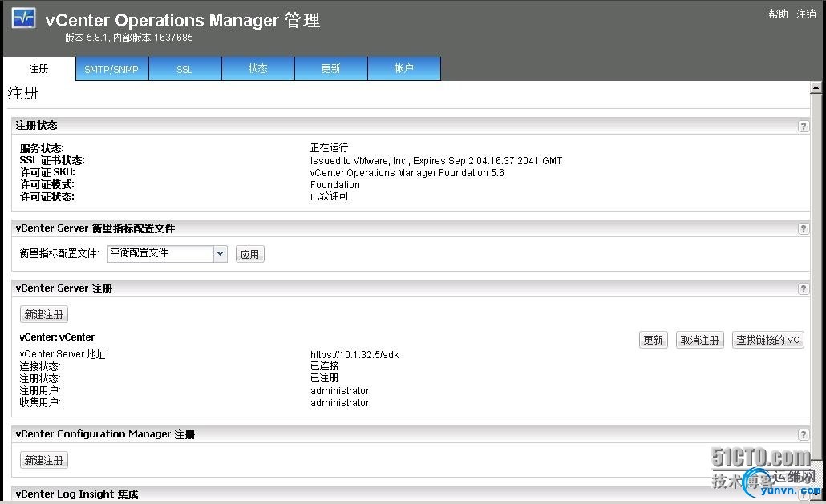This screenshot has height=504, width=826.
Task: Select the 收集用户 administrator value
Action: (x=340, y=403)
